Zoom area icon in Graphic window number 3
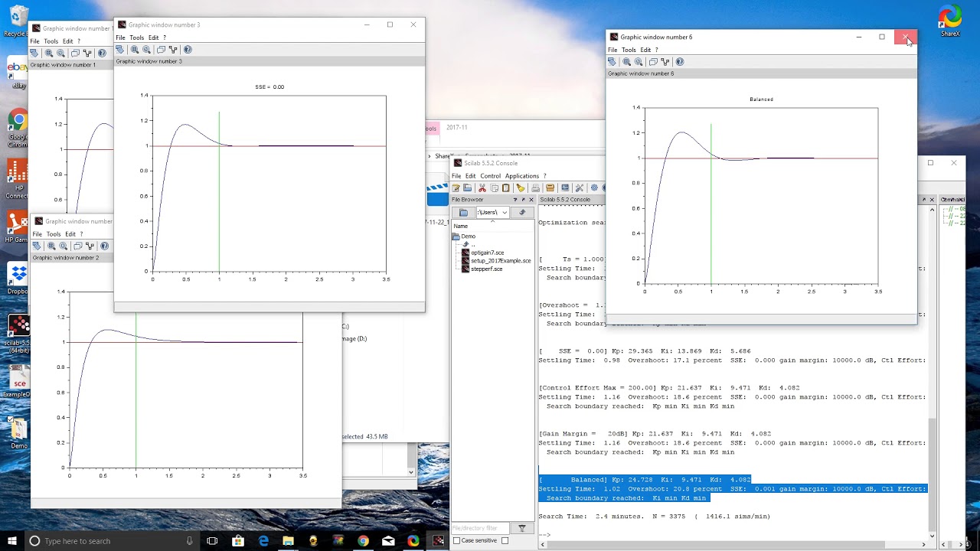This screenshot has height=551, width=980. (134, 50)
